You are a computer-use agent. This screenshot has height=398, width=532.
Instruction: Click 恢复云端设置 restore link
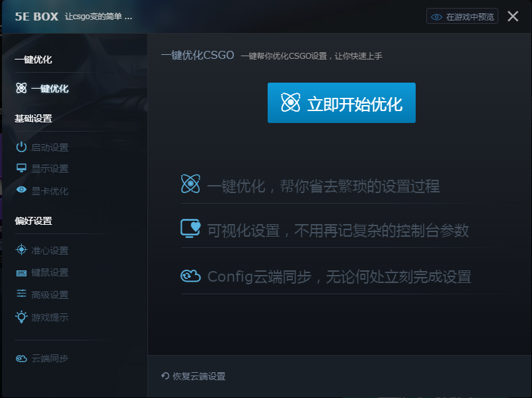coord(198,376)
